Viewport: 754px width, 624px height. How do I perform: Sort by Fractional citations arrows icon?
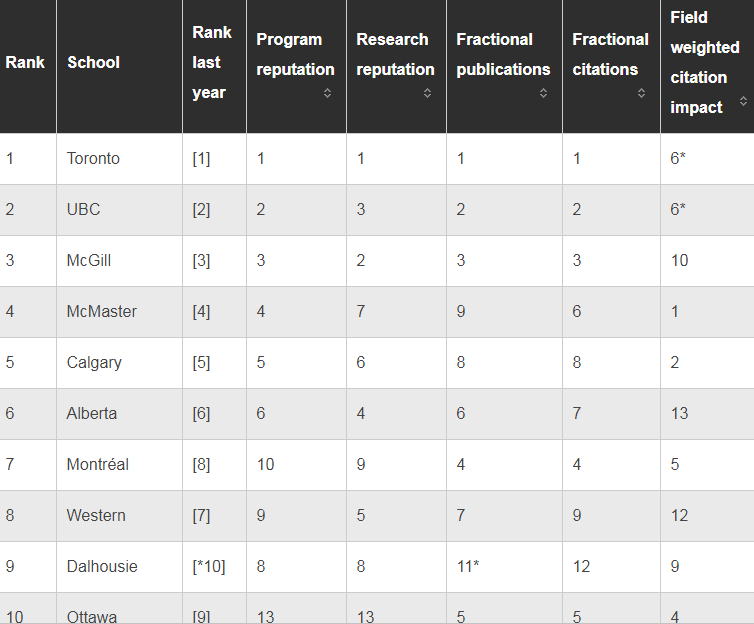641,93
